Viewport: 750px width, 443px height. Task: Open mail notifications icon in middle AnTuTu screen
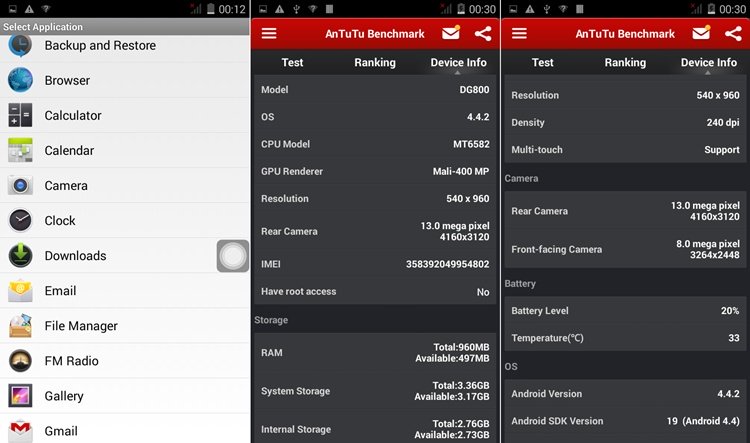(x=450, y=33)
